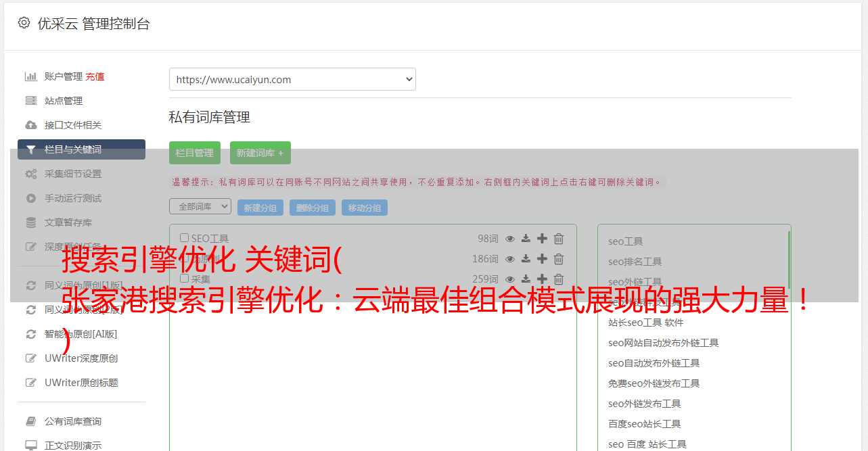Click the gears icon next to 采集细节设置
Screen dimensions: 868x451
tap(30, 174)
